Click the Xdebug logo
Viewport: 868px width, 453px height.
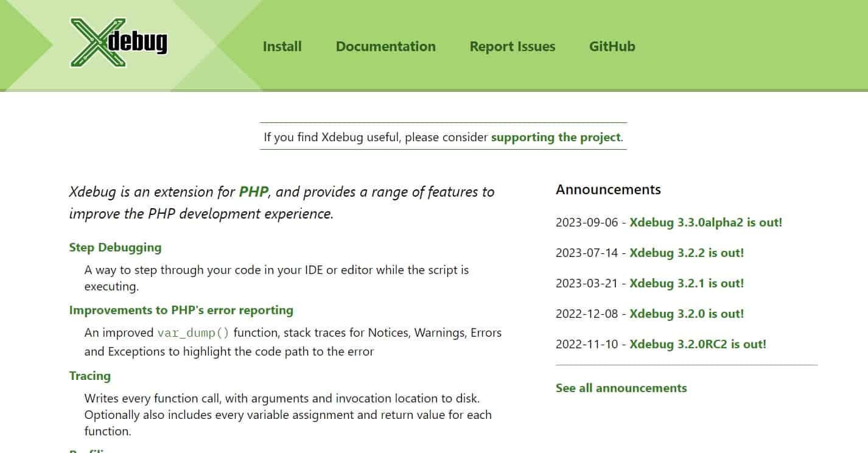coord(118,43)
